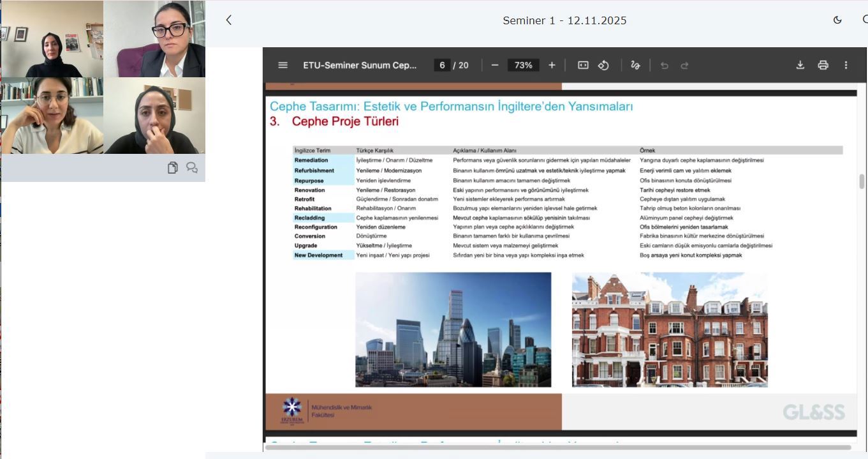Rotate the PDF document counterclockwise
This screenshot has height=459, width=868.
pyautogui.click(x=603, y=65)
